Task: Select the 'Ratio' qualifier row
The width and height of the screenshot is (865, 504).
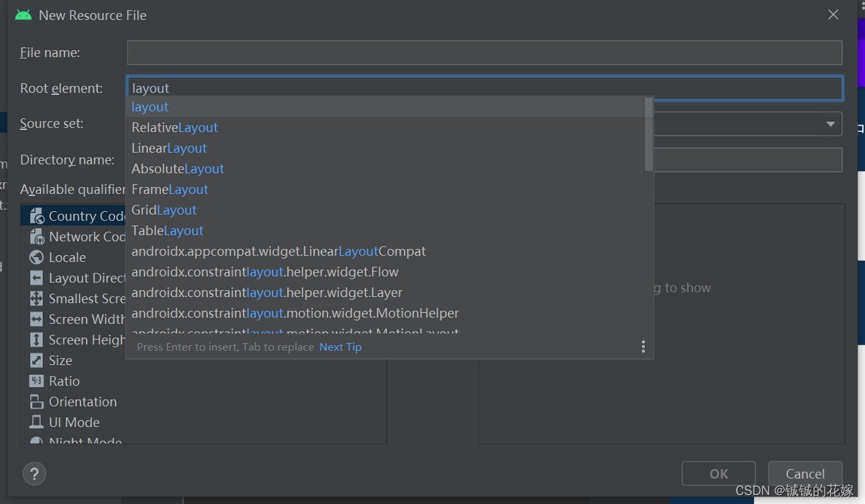Action: 203,381
